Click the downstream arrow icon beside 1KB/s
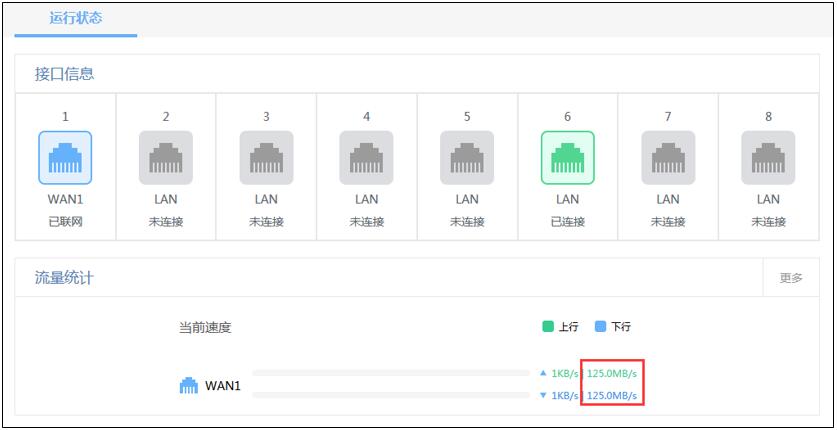This screenshot has height=430, width=837. [543, 395]
